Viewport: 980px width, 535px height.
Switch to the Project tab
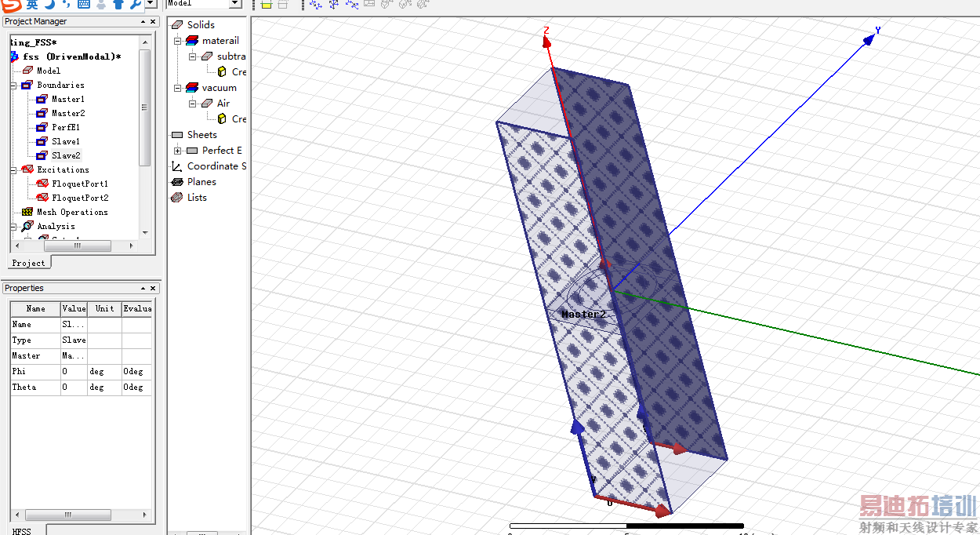point(29,263)
